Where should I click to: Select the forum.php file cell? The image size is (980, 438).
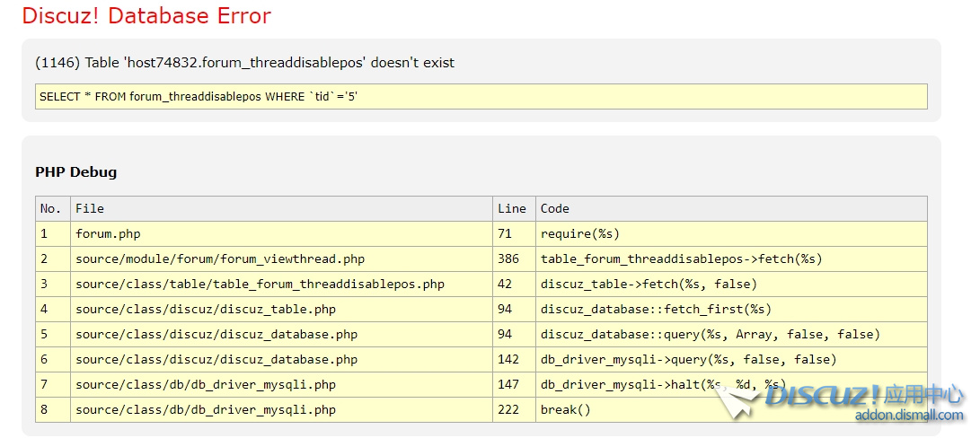pos(281,233)
